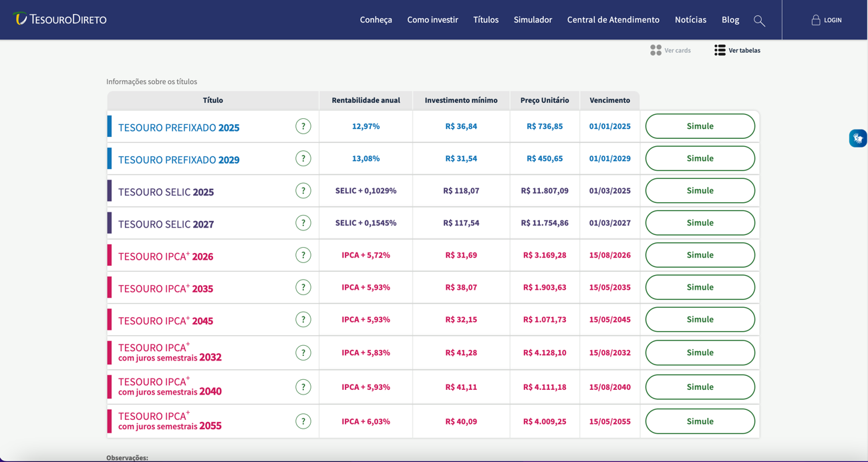Simulate IPCA+ com juros semestrais 2055
868x462 pixels.
tap(700, 421)
